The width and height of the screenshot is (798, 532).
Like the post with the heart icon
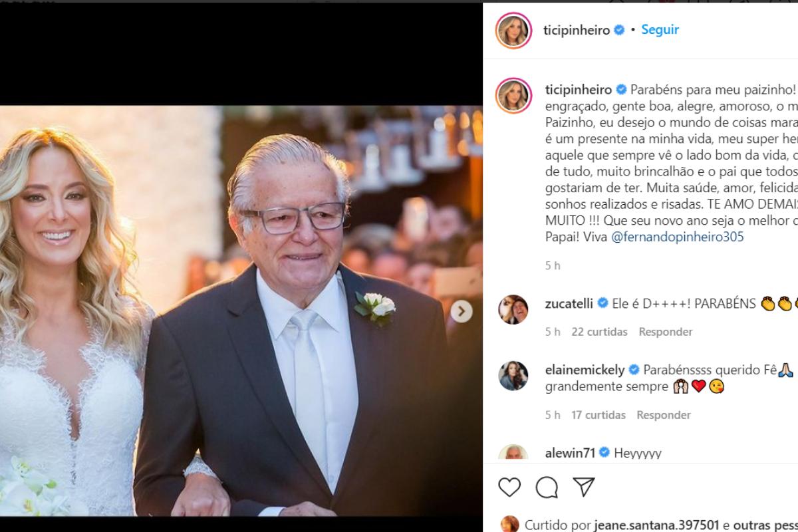click(509, 487)
